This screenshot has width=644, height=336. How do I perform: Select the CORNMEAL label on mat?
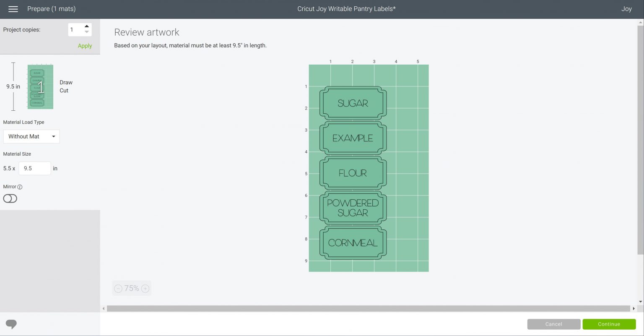[x=353, y=243]
